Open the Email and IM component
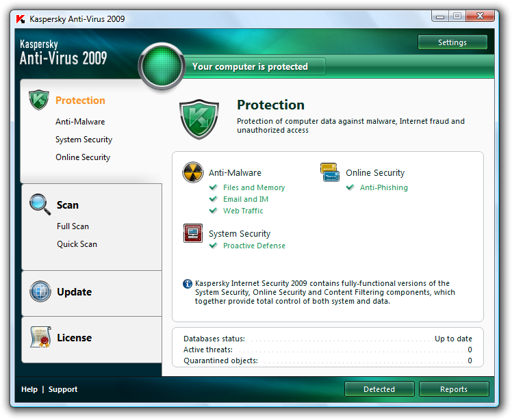The width and height of the screenshot is (512, 420). 246,199
